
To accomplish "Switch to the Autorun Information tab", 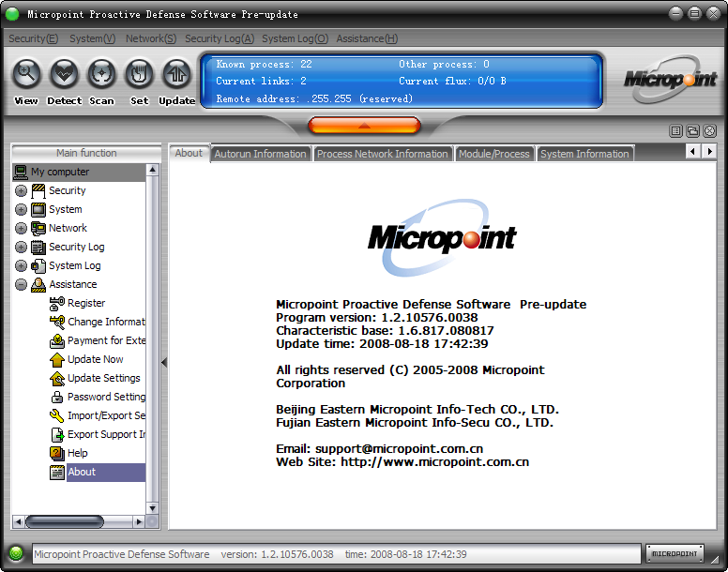I will click(x=260, y=154).
